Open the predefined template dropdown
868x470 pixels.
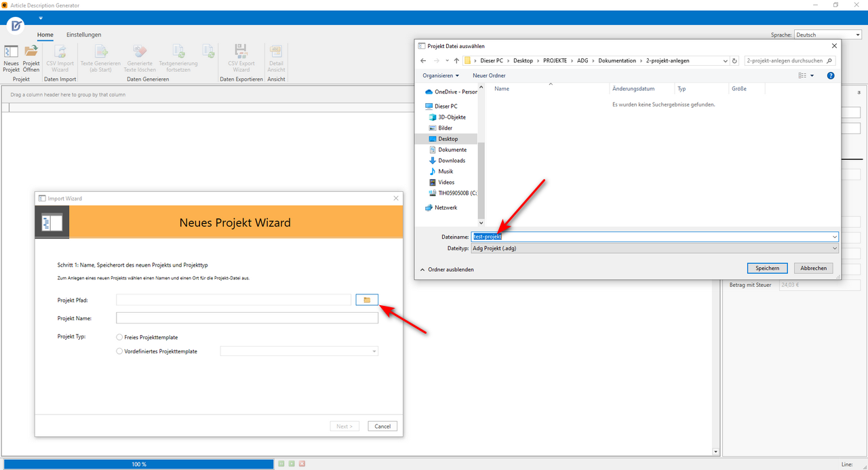point(374,351)
